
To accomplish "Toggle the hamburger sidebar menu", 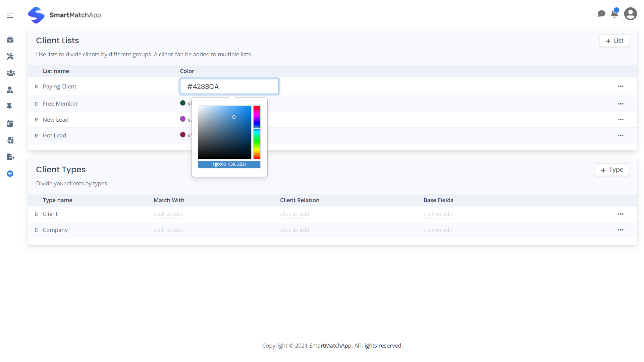I will [10, 15].
